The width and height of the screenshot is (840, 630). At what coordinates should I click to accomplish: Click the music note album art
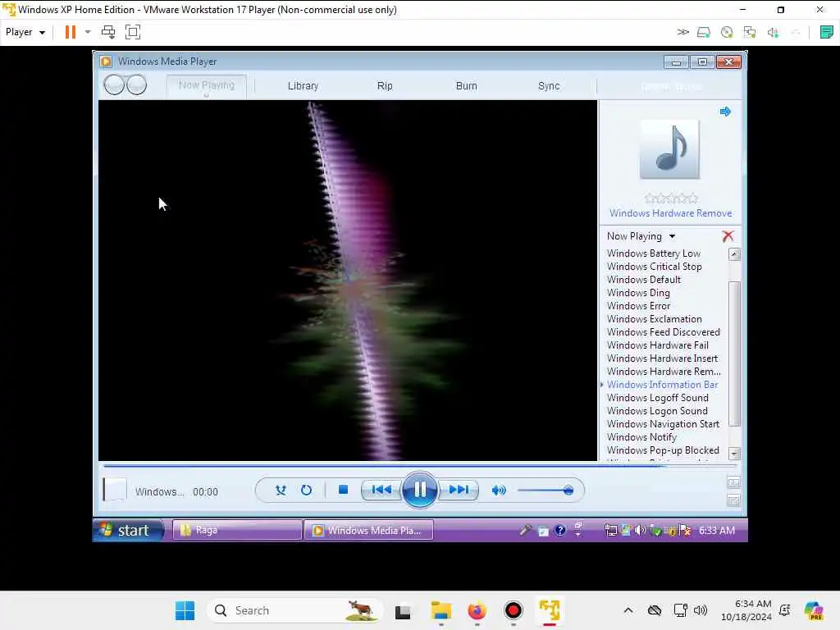[669, 149]
